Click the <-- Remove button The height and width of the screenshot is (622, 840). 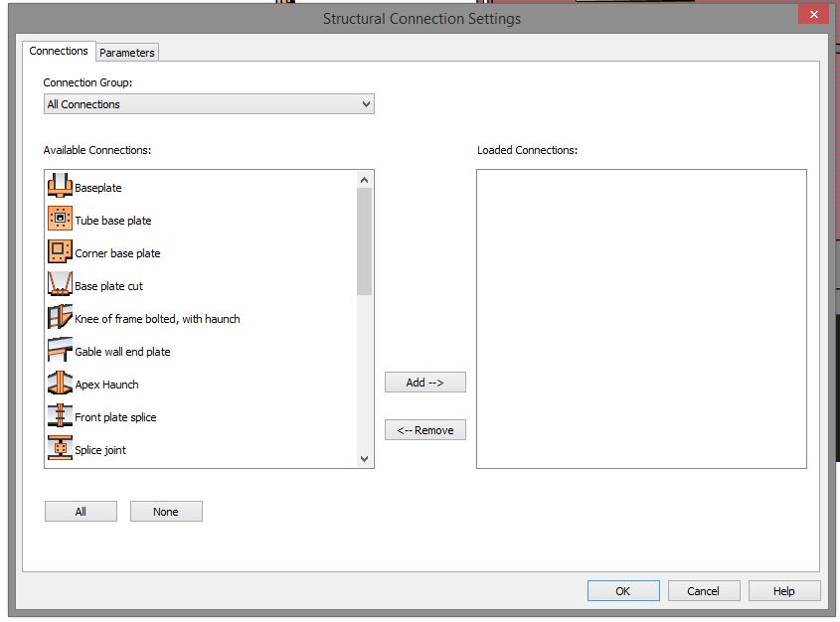(x=425, y=429)
